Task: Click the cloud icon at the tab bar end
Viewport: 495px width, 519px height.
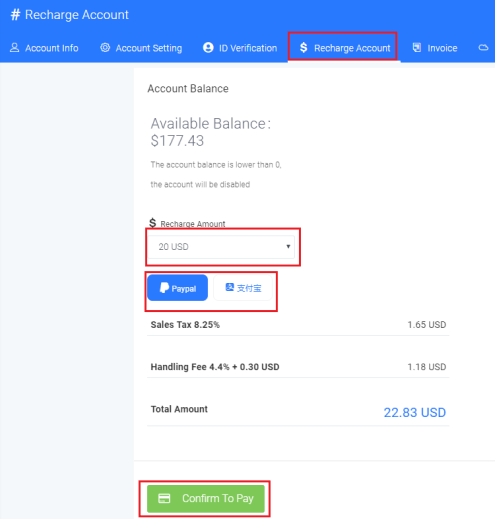Action: 483,48
